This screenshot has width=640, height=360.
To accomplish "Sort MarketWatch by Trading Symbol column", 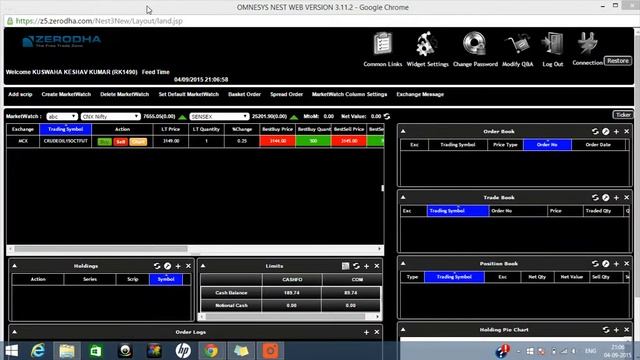I will (65, 129).
